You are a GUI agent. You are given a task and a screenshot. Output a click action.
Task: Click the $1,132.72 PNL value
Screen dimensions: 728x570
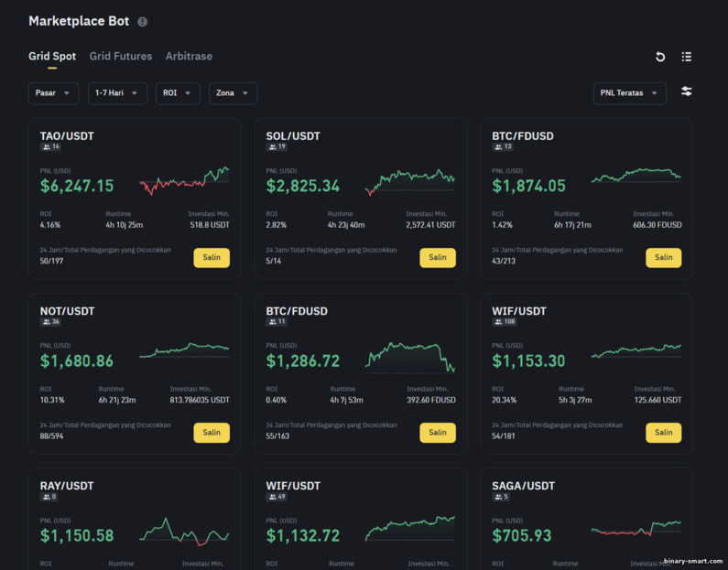(303, 535)
